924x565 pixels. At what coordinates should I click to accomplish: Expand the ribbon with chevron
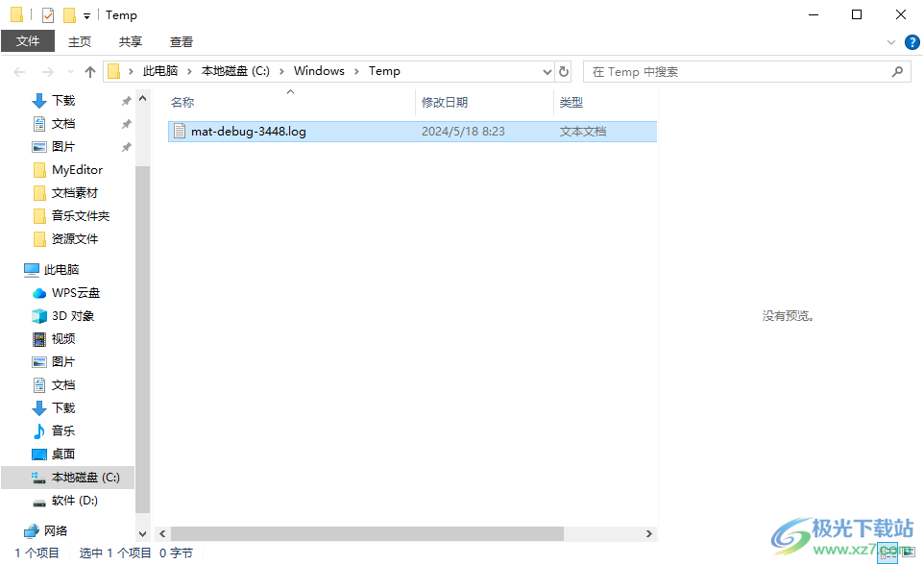891,42
